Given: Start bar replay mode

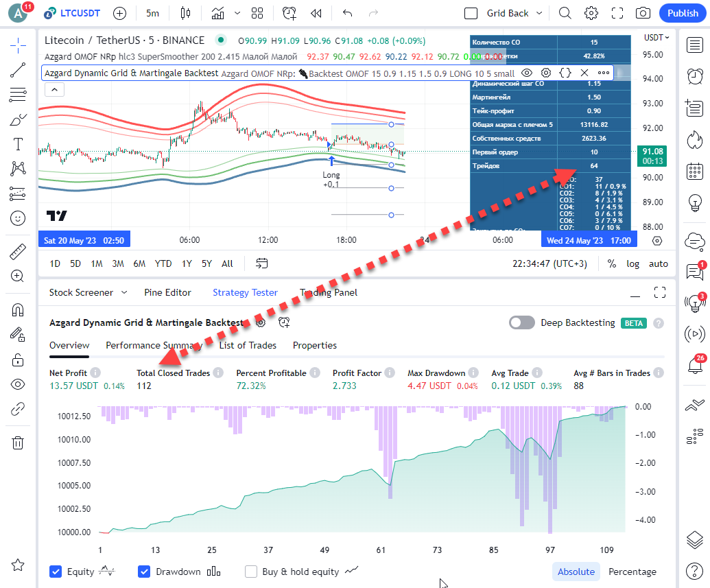Looking at the screenshot, I should [x=316, y=14].
